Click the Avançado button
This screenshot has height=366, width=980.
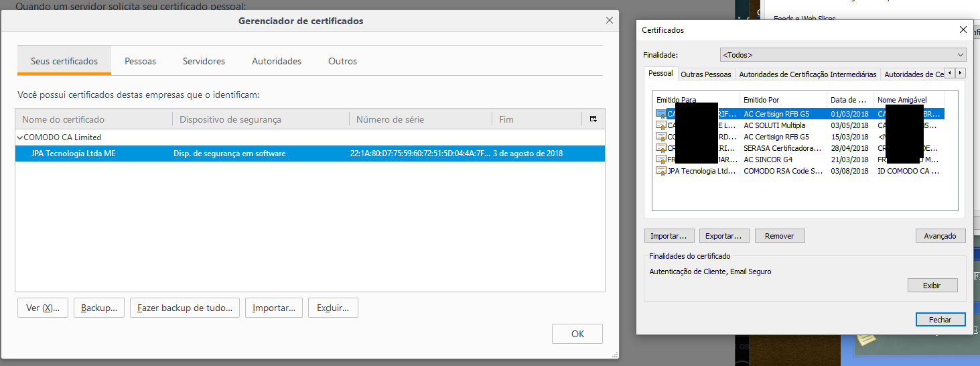940,236
